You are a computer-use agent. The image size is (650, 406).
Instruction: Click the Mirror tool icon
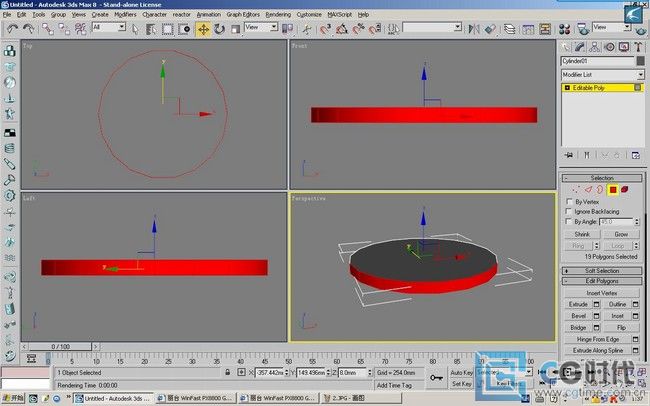pyautogui.click(x=474, y=29)
